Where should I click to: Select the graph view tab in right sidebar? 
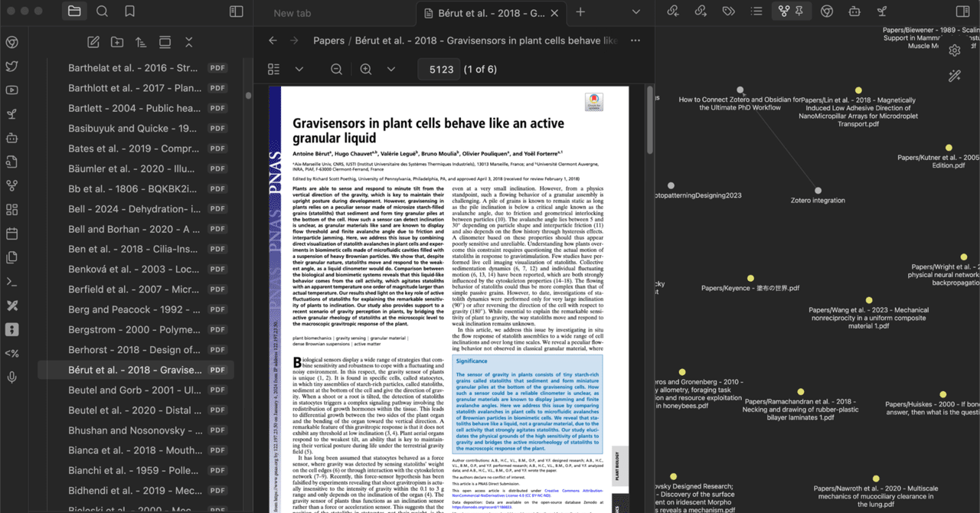(783, 11)
